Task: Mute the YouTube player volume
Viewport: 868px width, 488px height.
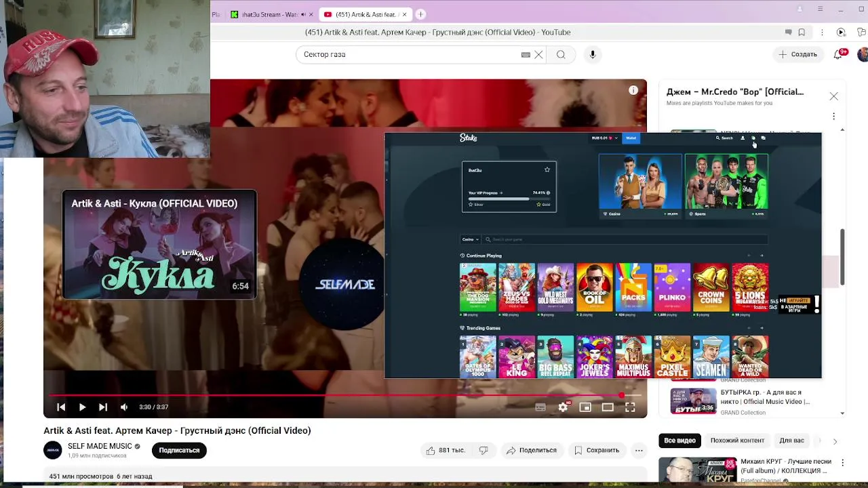Action: coord(124,407)
